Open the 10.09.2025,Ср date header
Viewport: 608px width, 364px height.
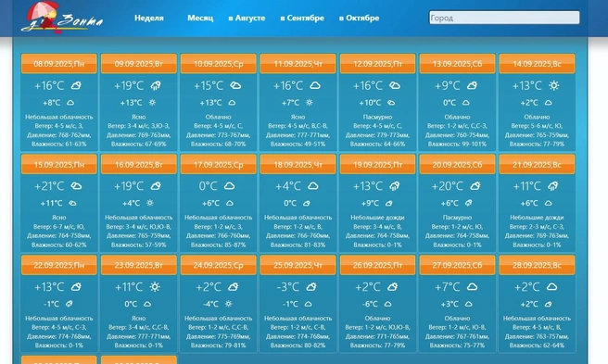pos(219,64)
